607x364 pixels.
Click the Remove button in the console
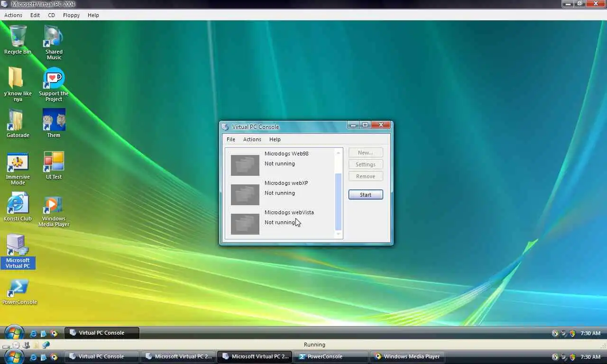point(366,176)
